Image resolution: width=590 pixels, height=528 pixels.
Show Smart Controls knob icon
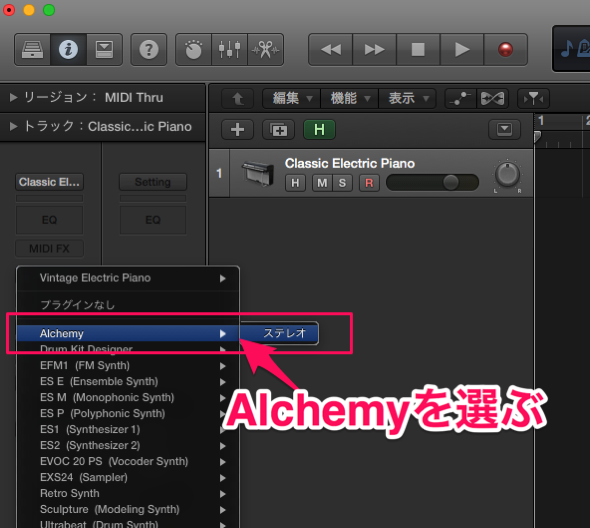(x=193, y=49)
